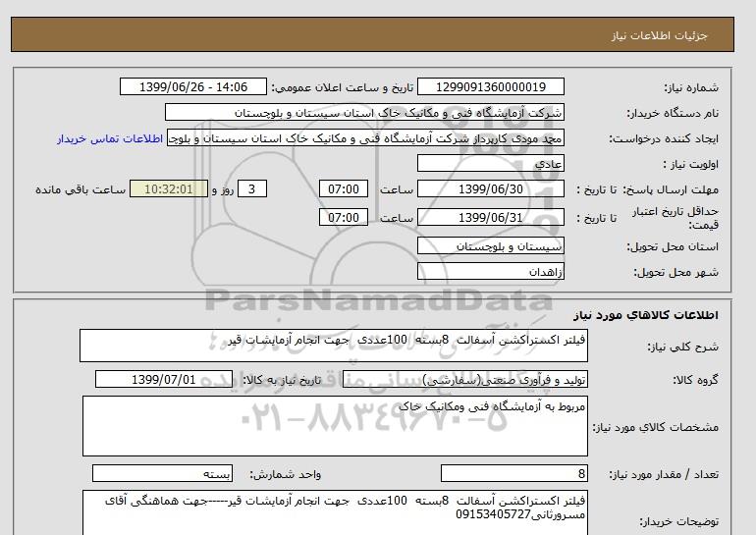Click the delivery province field سیستان و بلوچستان
This screenshot has width=756, height=535.
pyautogui.click(x=490, y=246)
